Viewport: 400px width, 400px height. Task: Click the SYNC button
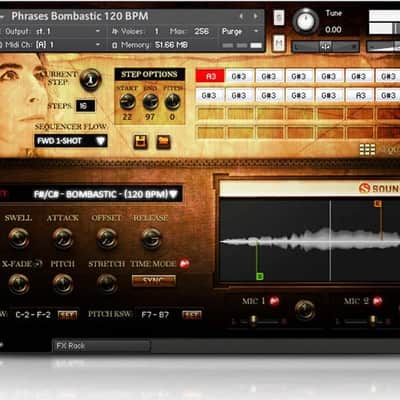(x=154, y=281)
